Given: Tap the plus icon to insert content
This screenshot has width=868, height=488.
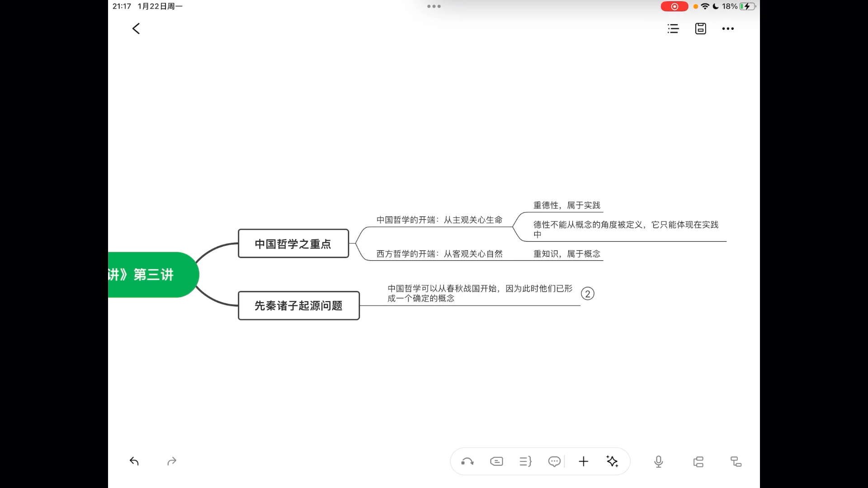Looking at the screenshot, I should (x=583, y=461).
